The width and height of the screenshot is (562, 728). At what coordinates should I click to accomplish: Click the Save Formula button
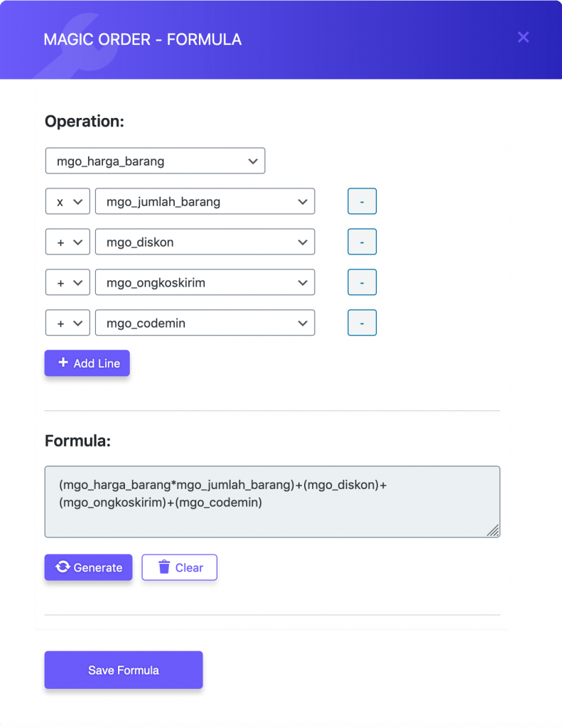click(x=123, y=670)
